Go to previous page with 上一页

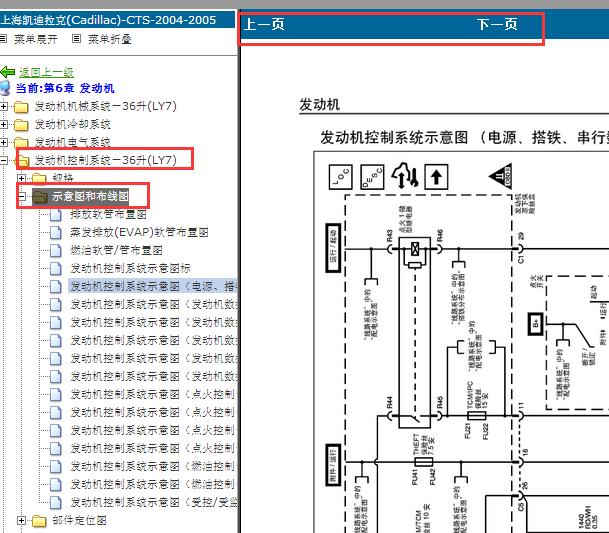tap(264, 24)
